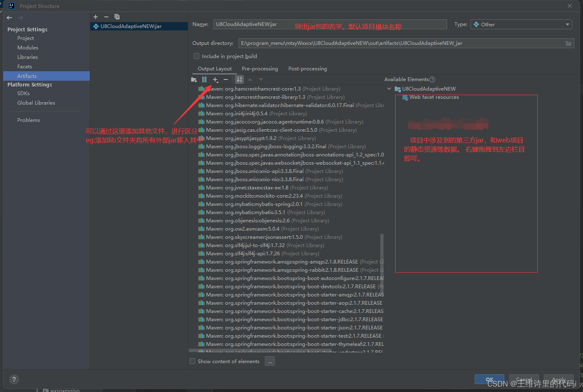Open SDKs platform settings
Viewport: 583px width, 392px height.
(23, 93)
